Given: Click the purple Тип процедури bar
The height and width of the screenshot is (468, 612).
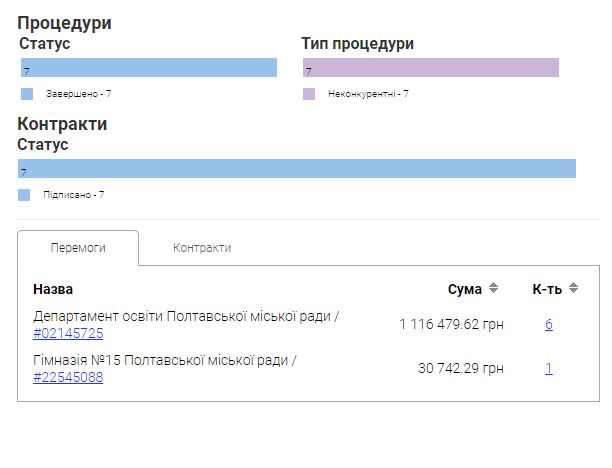Looking at the screenshot, I should [430, 68].
